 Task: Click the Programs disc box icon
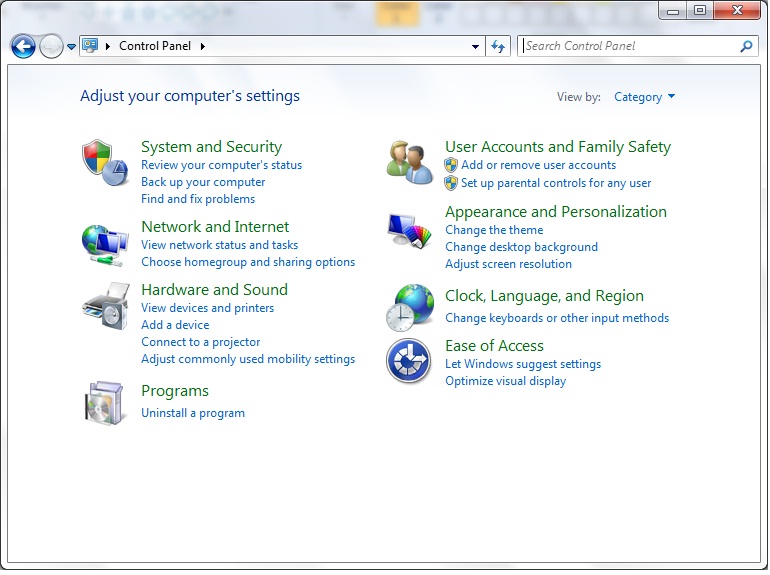coord(104,403)
